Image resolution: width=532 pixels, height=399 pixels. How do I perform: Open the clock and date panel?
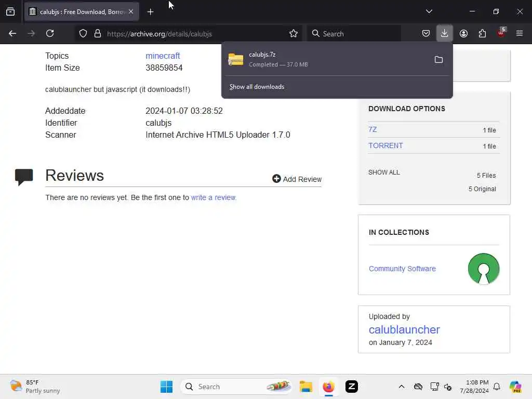[474, 387]
